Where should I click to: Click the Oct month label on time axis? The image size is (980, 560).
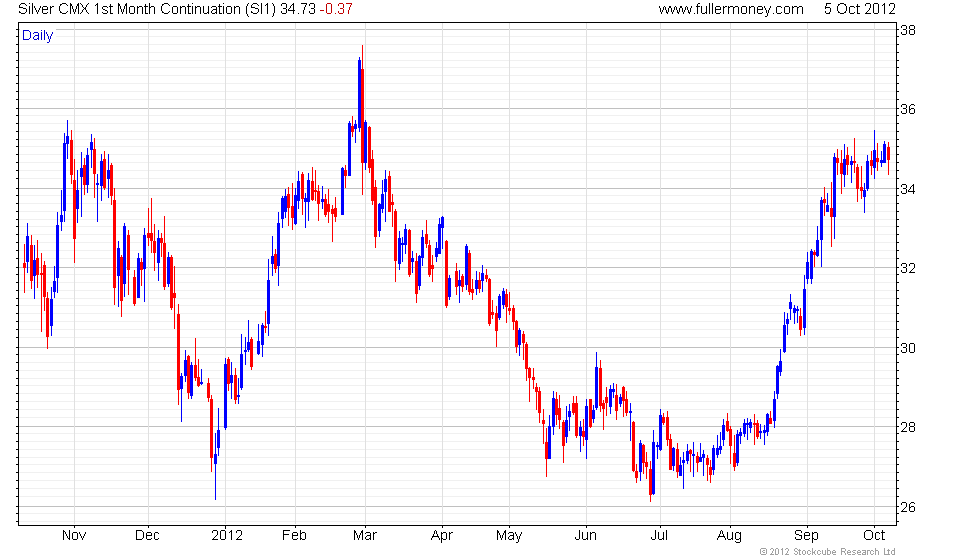click(874, 536)
